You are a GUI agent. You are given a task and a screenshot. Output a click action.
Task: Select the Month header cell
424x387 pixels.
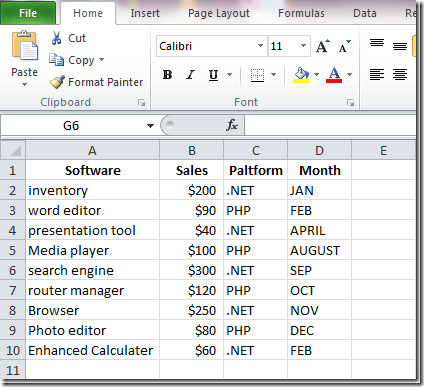(319, 170)
